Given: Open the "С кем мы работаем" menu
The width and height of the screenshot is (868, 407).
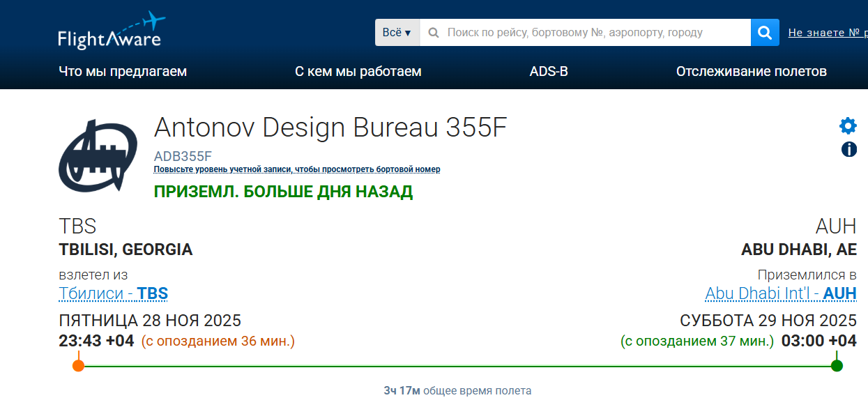Looking at the screenshot, I should coord(358,70).
